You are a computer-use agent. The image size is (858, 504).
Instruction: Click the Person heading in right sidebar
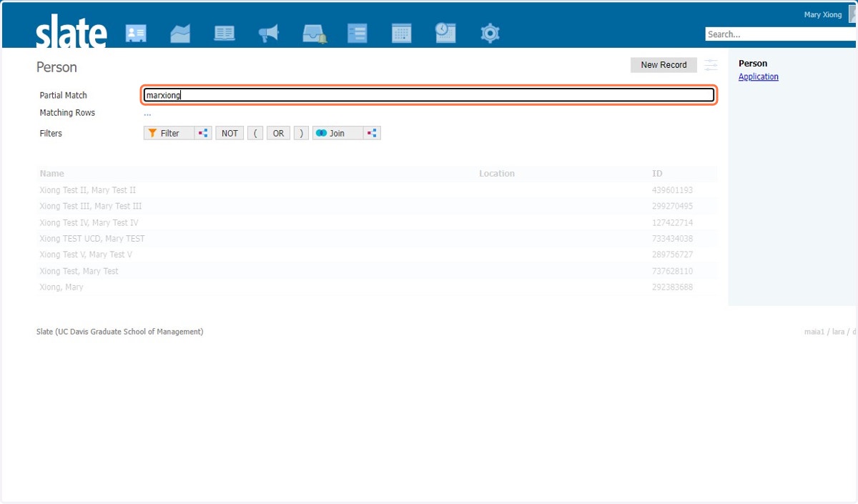pos(753,64)
